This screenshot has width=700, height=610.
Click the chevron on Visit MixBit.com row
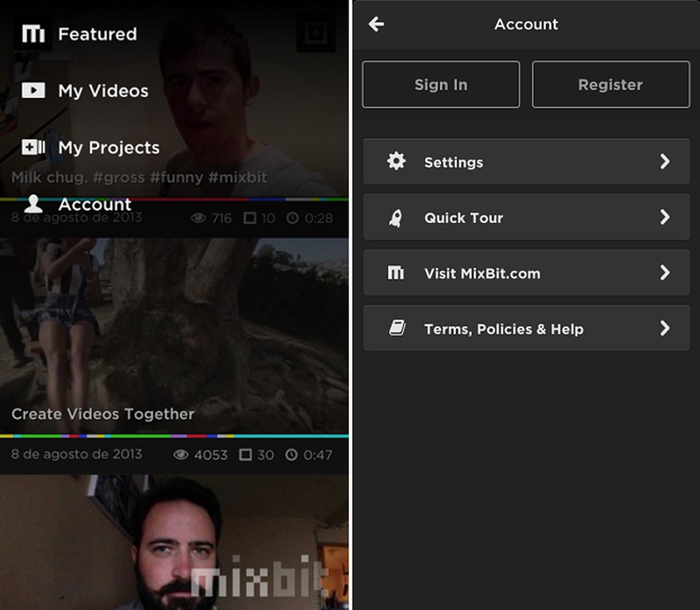coord(665,272)
